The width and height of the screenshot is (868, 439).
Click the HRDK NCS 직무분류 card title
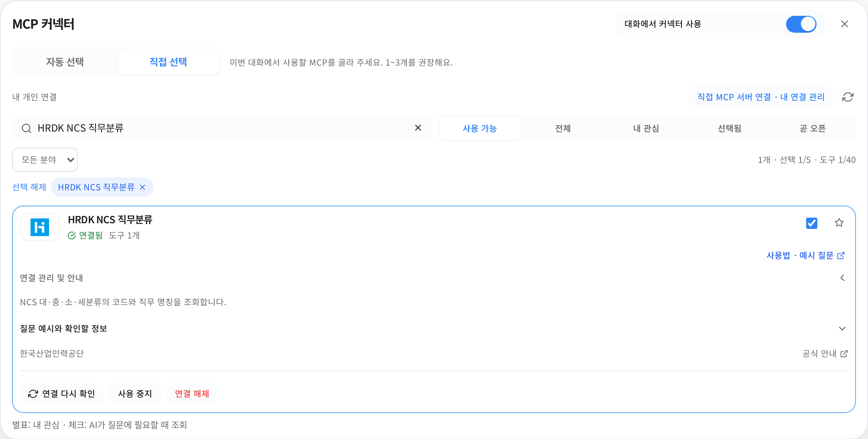click(x=110, y=220)
